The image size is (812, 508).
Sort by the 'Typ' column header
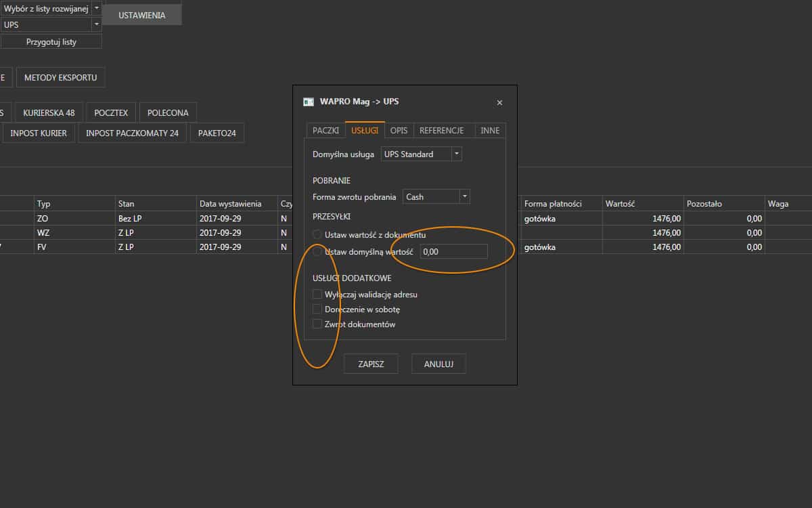(x=74, y=204)
